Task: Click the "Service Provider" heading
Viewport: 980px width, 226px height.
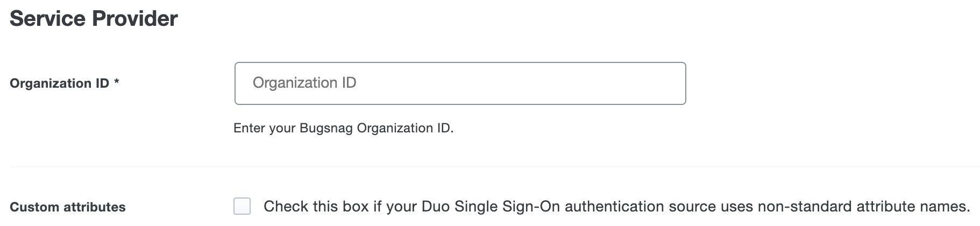Action: [x=94, y=19]
